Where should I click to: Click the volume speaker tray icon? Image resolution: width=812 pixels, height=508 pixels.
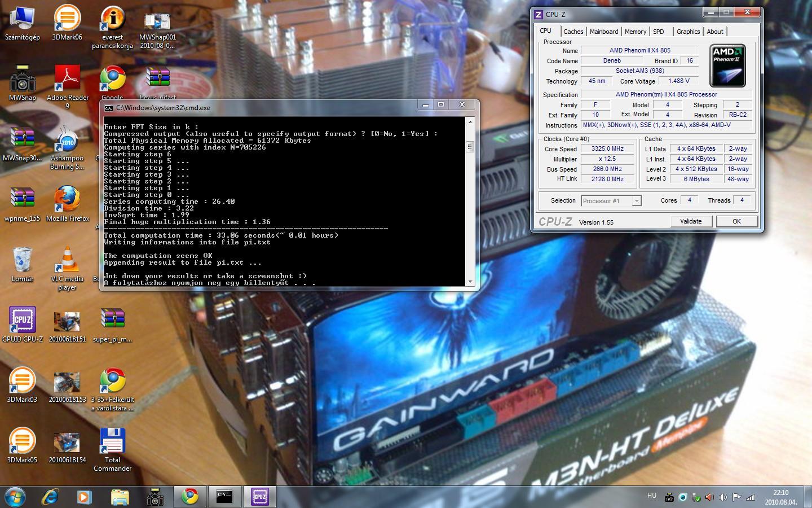tap(723, 497)
